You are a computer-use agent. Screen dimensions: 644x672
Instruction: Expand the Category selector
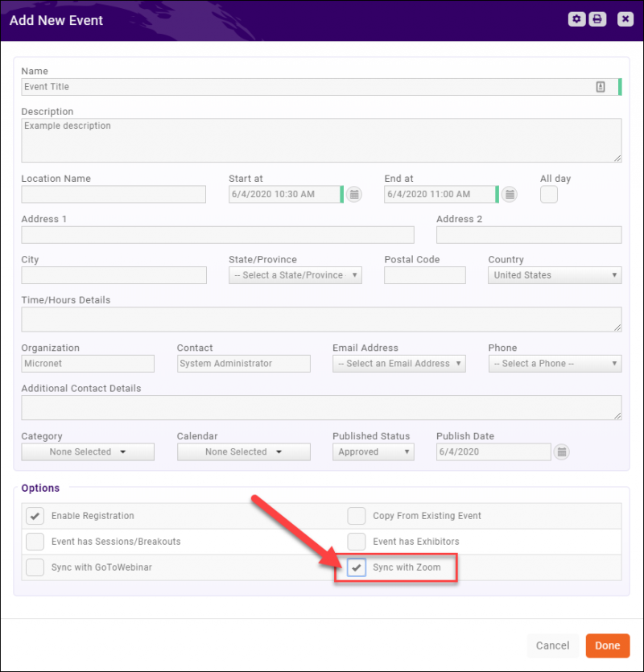87,451
